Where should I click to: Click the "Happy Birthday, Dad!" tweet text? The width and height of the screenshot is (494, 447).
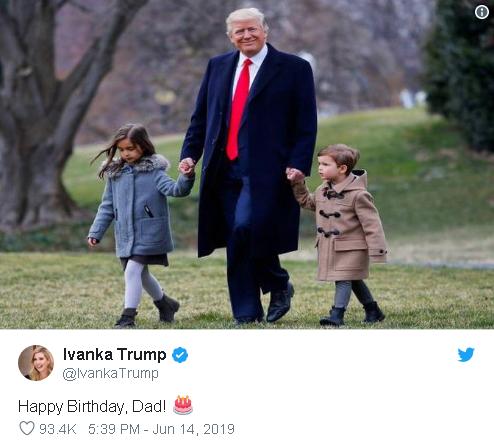(x=92, y=407)
